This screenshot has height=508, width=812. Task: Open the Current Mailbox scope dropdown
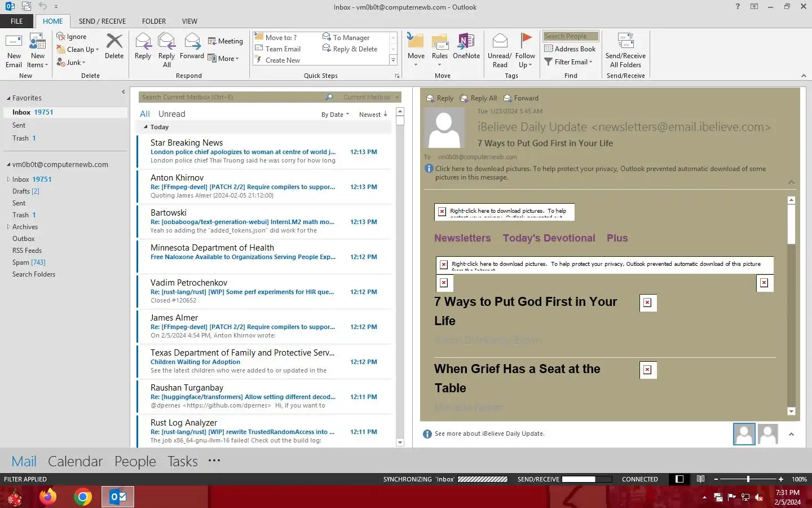click(371, 97)
